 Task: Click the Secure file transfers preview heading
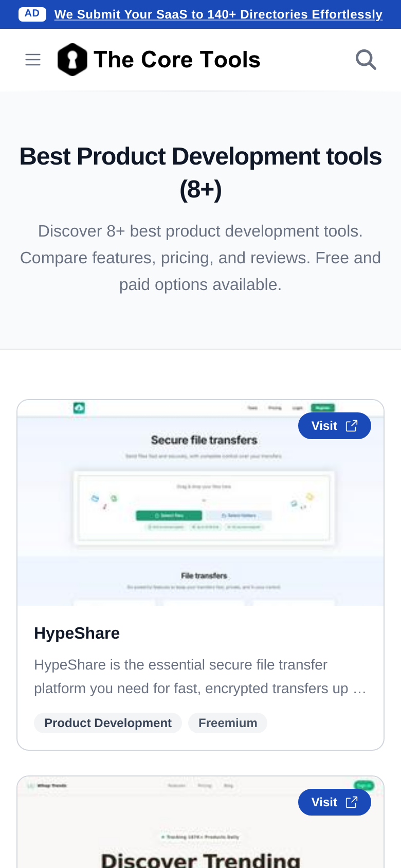(x=204, y=440)
